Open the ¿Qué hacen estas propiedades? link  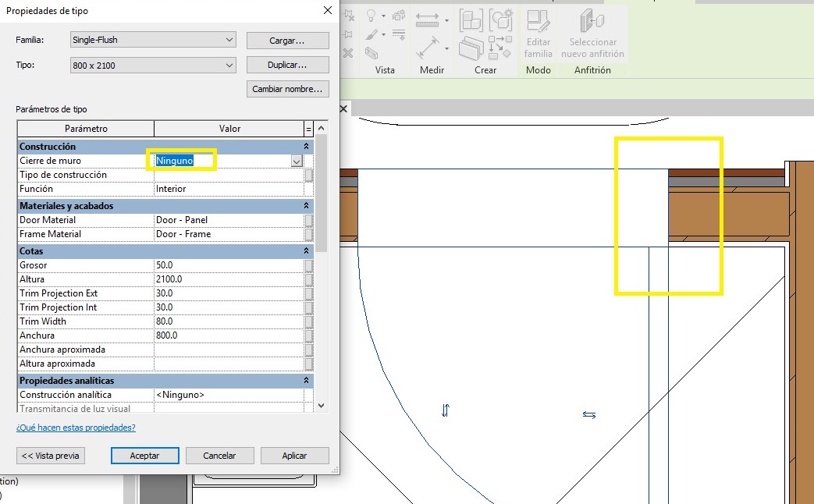(76, 428)
